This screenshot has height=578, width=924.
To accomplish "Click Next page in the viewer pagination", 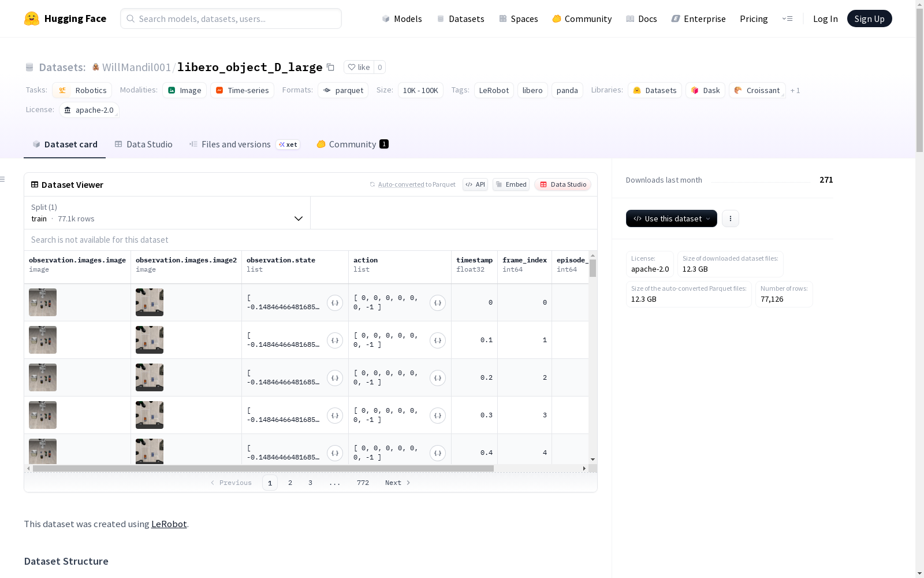I will click(x=398, y=483).
